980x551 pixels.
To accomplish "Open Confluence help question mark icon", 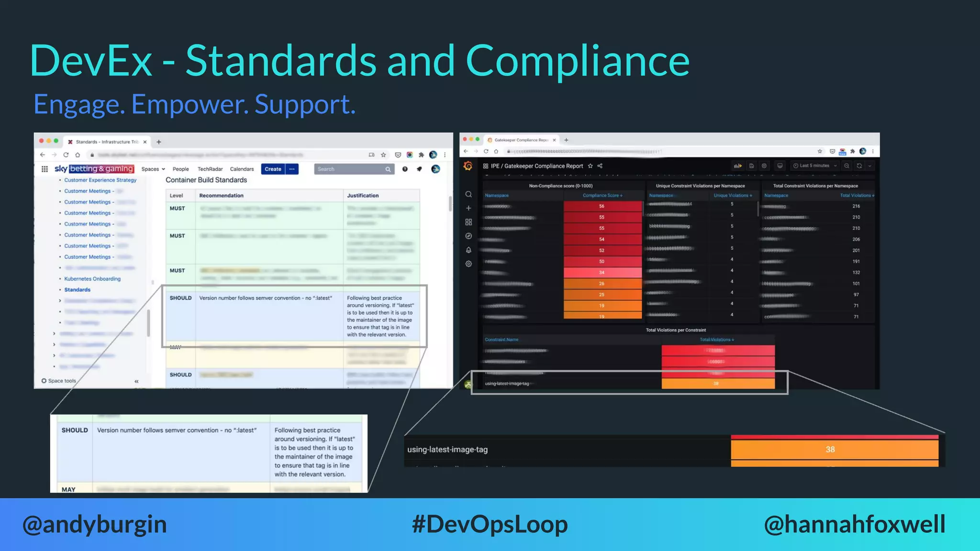I will point(405,169).
